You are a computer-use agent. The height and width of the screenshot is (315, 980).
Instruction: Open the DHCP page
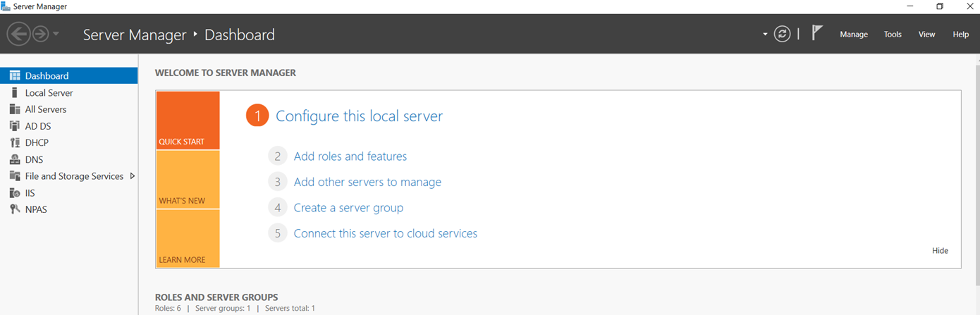[x=69, y=142]
